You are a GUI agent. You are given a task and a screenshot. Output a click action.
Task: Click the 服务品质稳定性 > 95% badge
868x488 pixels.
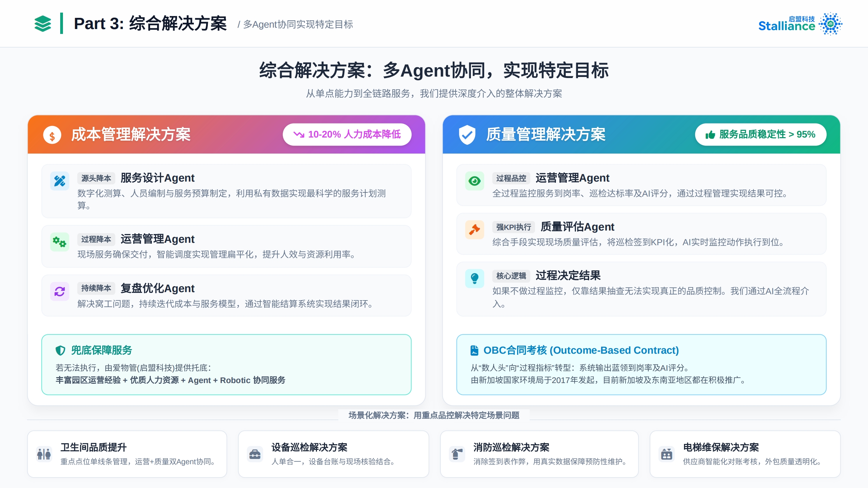(760, 134)
